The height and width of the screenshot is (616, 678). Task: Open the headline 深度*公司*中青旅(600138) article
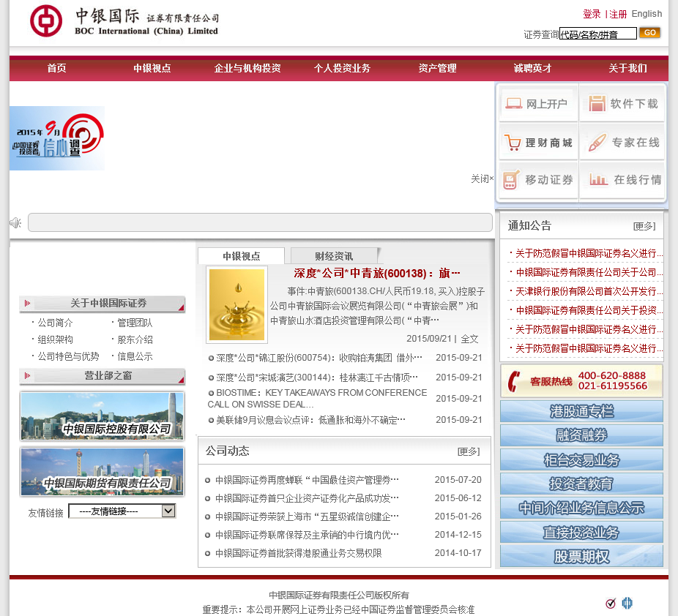(x=376, y=274)
